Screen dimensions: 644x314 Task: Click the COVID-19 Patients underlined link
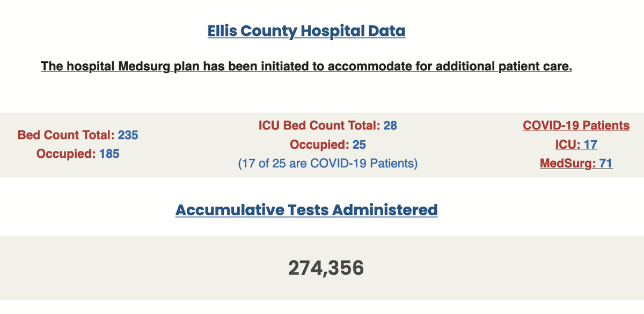pos(576,126)
